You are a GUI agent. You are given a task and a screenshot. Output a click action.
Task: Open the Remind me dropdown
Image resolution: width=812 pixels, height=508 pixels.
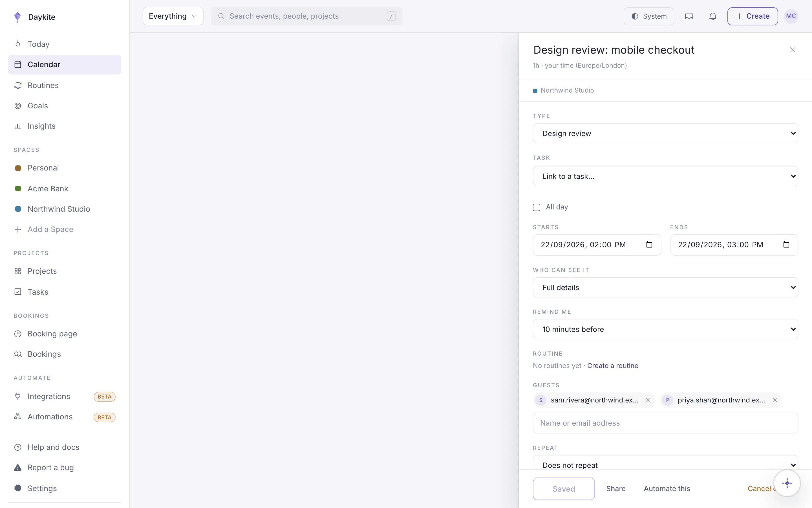click(665, 329)
